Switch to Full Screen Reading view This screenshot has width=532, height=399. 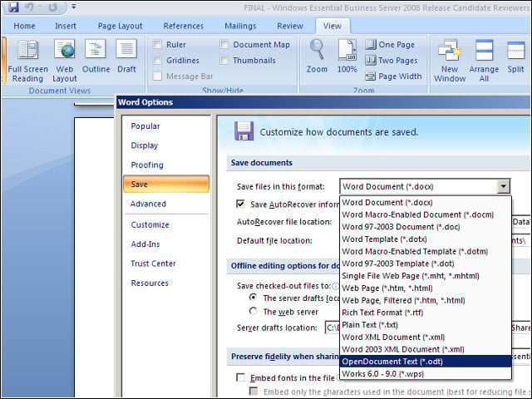tap(27, 61)
